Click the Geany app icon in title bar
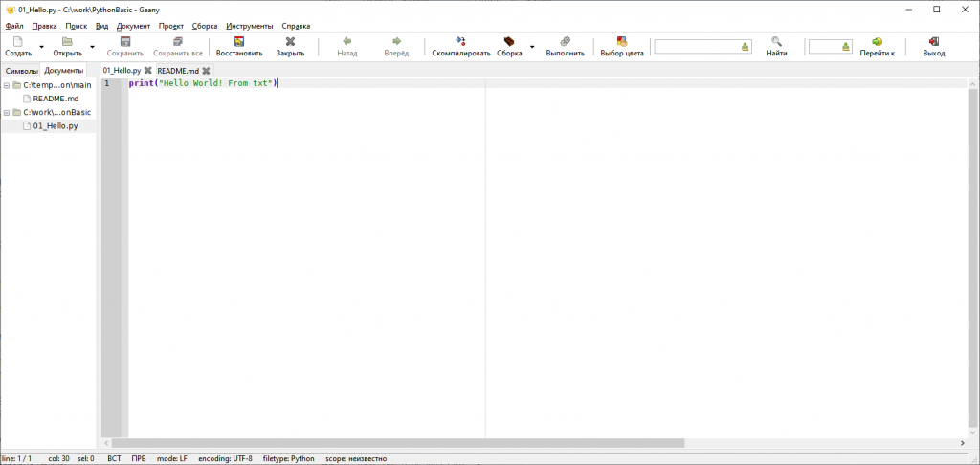This screenshot has width=980, height=465. 10,10
